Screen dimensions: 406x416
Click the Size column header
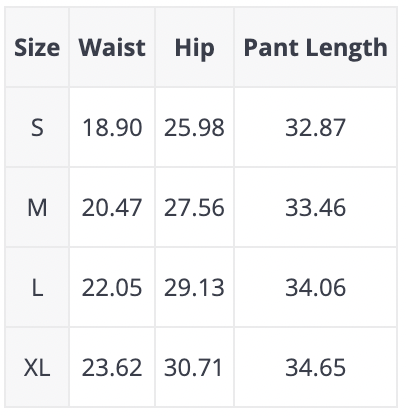(x=37, y=48)
